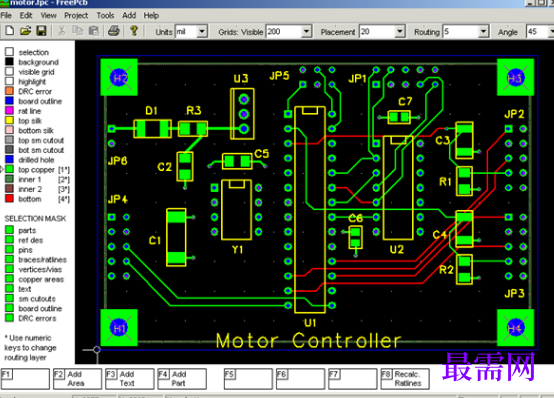Select capacitor C4 footprint
This screenshot has height=398, width=554.
coord(464,229)
